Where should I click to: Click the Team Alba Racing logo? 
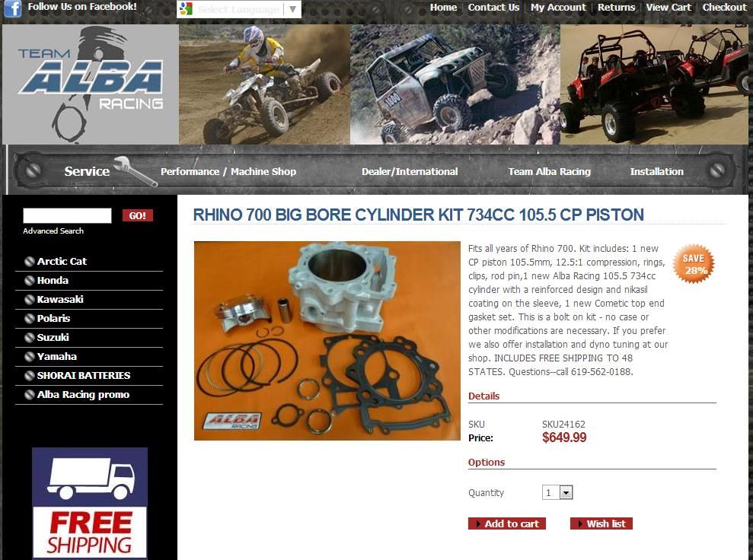click(91, 84)
